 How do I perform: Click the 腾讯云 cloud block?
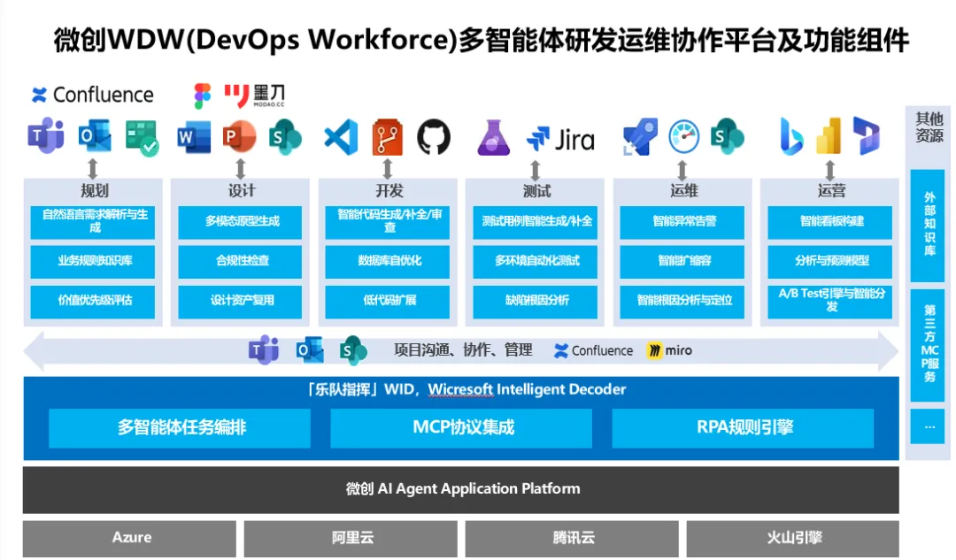coord(572,539)
